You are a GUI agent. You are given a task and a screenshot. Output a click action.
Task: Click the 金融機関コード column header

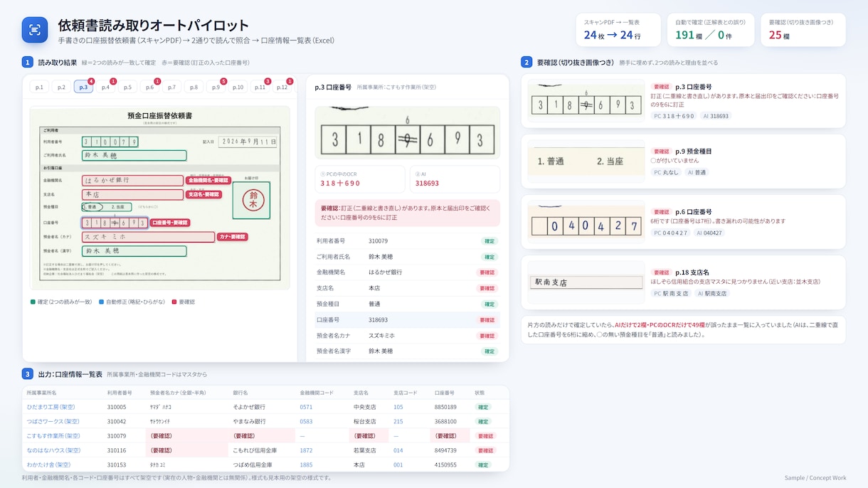(317, 393)
